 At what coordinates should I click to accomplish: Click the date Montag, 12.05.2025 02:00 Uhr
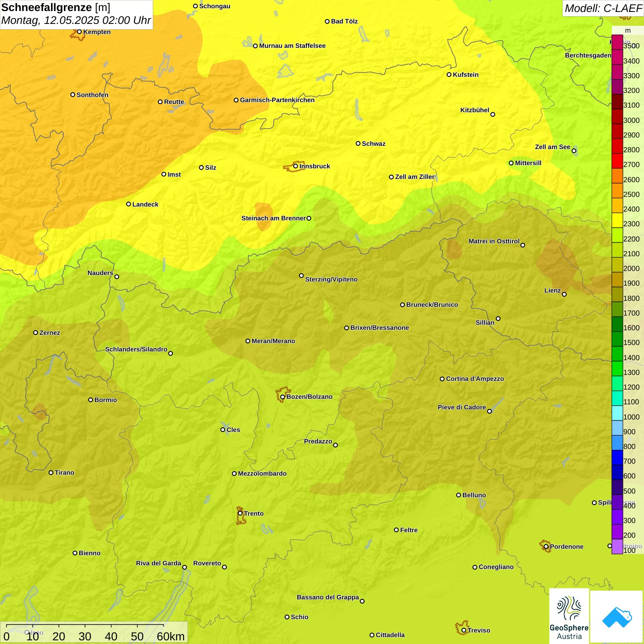(x=76, y=20)
